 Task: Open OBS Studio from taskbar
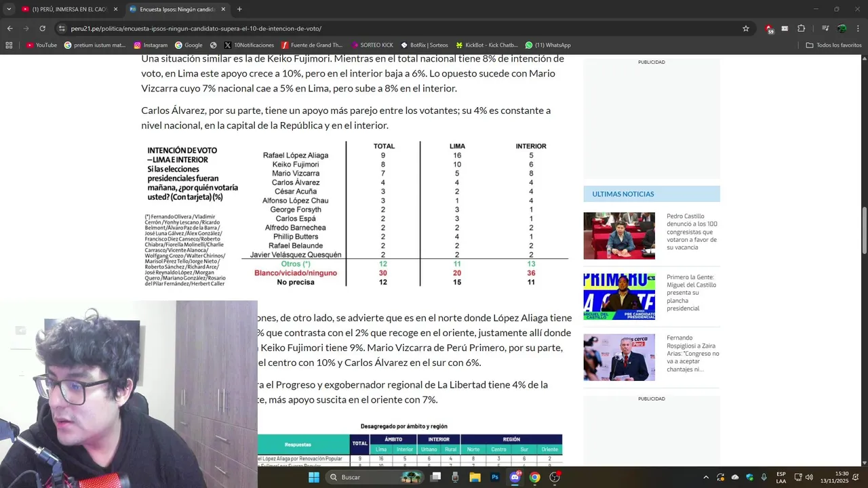[555, 477]
